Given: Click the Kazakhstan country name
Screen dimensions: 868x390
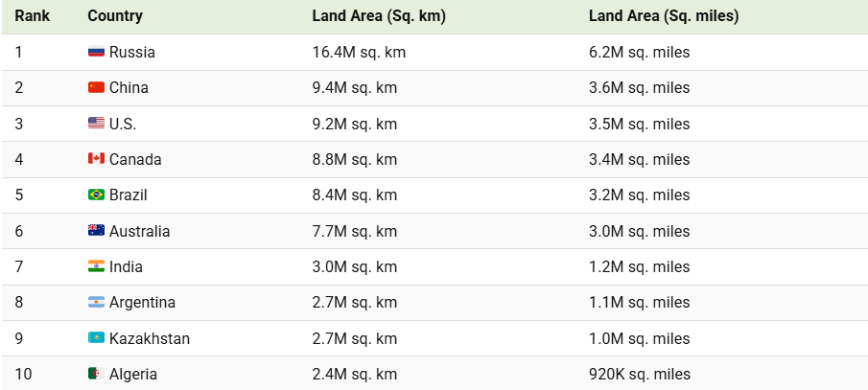Looking at the screenshot, I should [150, 338].
